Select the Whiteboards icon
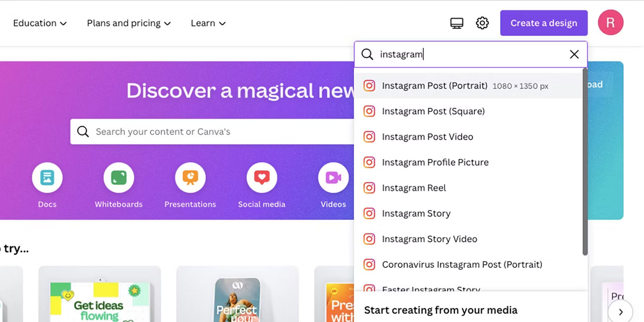Image resolution: width=644 pixels, height=322 pixels. pyautogui.click(x=118, y=177)
